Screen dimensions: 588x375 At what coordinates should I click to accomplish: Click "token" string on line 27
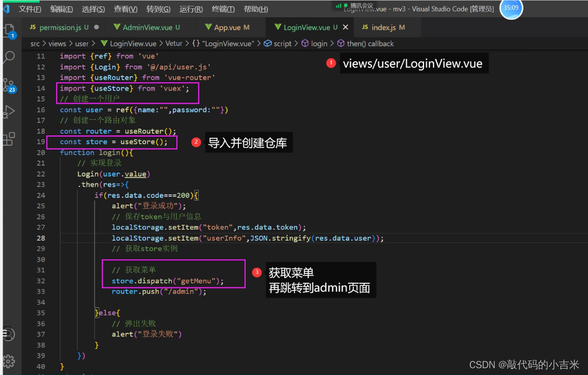218,228
